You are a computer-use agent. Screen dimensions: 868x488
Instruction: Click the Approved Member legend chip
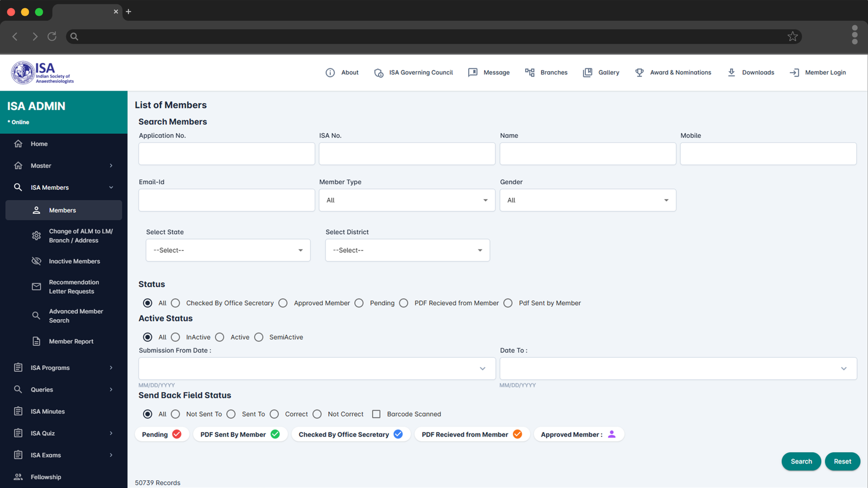coord(578,434)
